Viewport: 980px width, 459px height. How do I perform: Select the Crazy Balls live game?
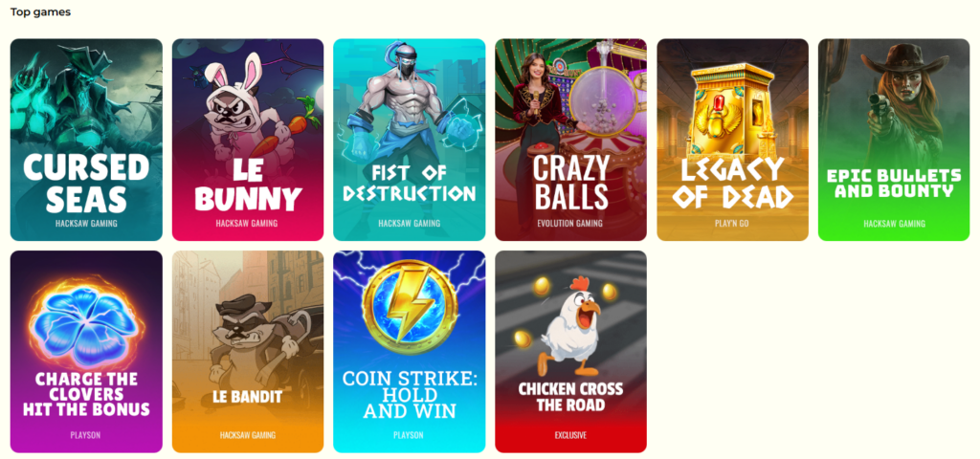point(570,140)
